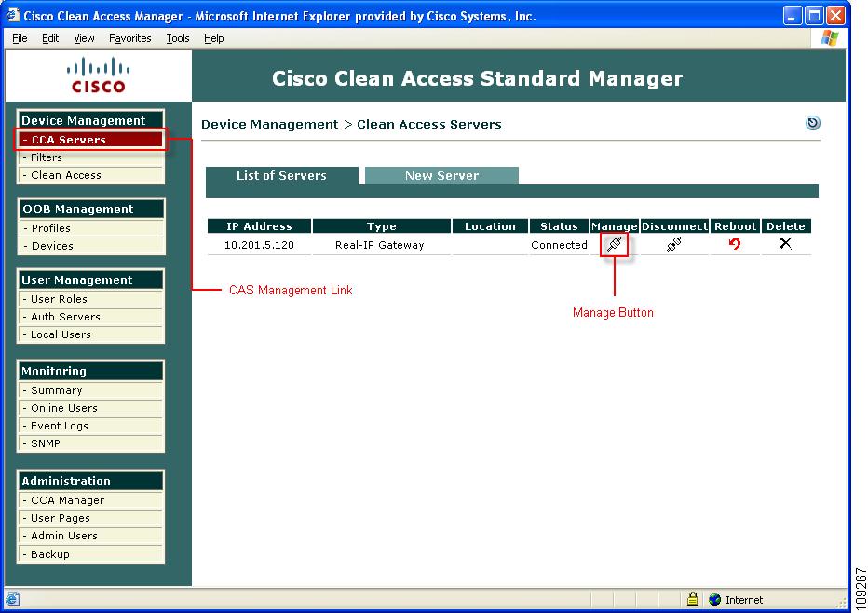868x613 pixels.
Task: Select the IP address 10.201.5.120 cell
Action: tap(259, 245)
